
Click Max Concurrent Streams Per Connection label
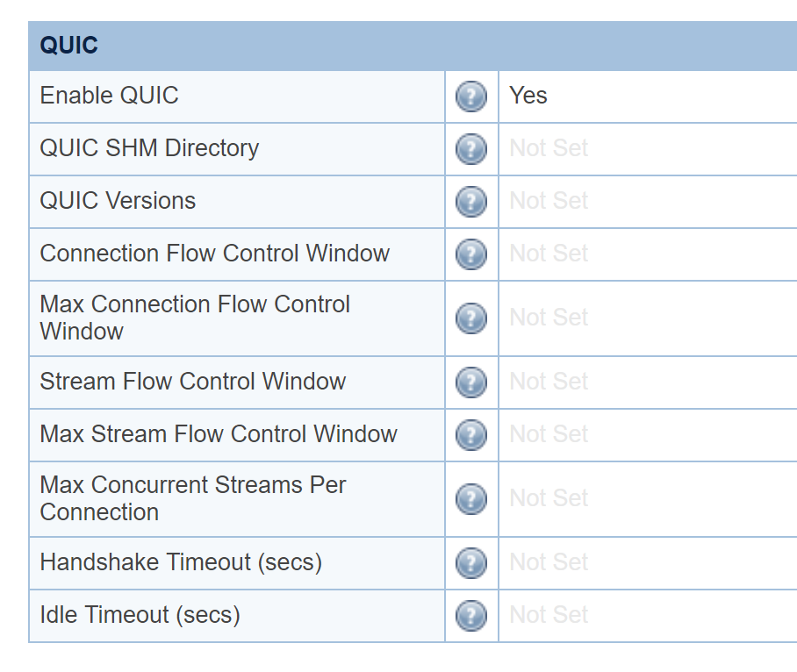point(193,498)
